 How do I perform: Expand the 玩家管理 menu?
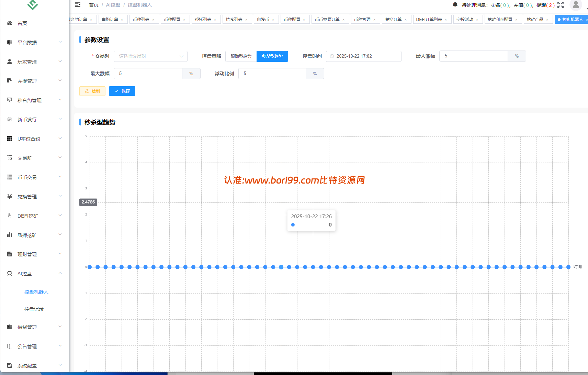tap(60, 61)
